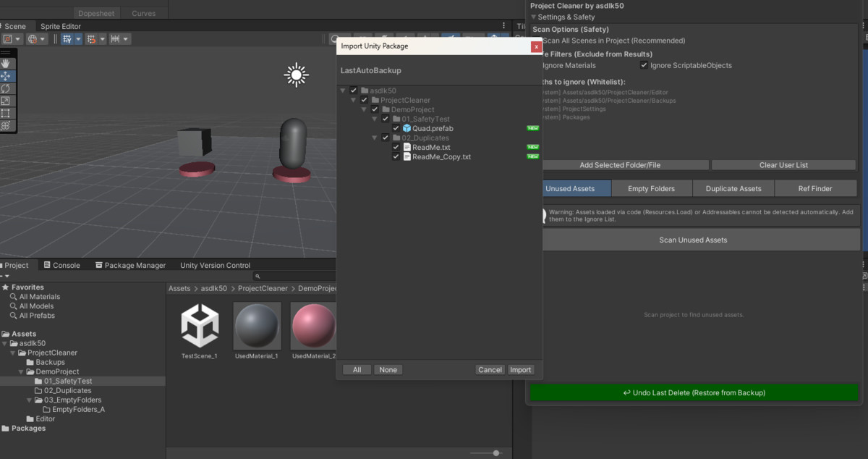Click the directional light sun gizmo
Screen dimensions: 868x459
click(x=296, y=75)
